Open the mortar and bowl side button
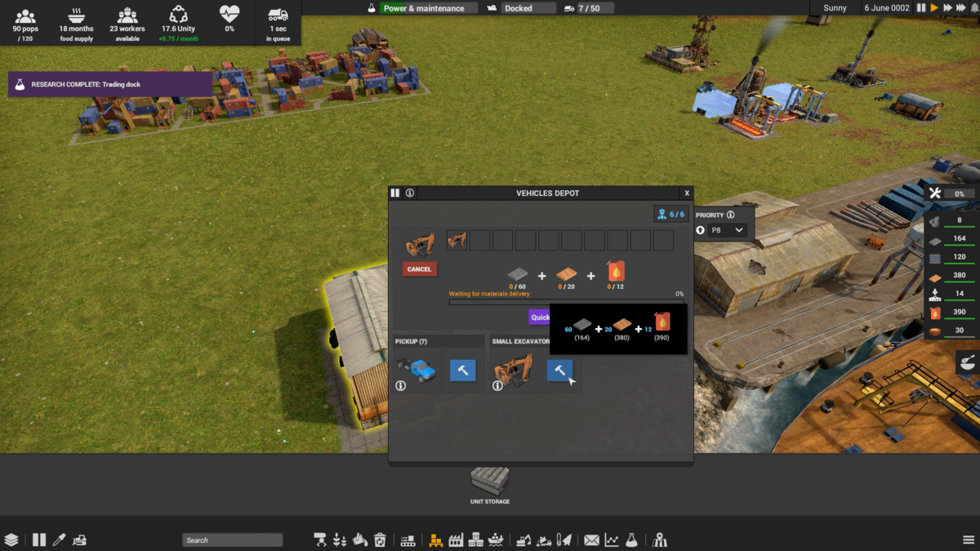Viewport: 980px width, 551px height. (x=967, y=362)
